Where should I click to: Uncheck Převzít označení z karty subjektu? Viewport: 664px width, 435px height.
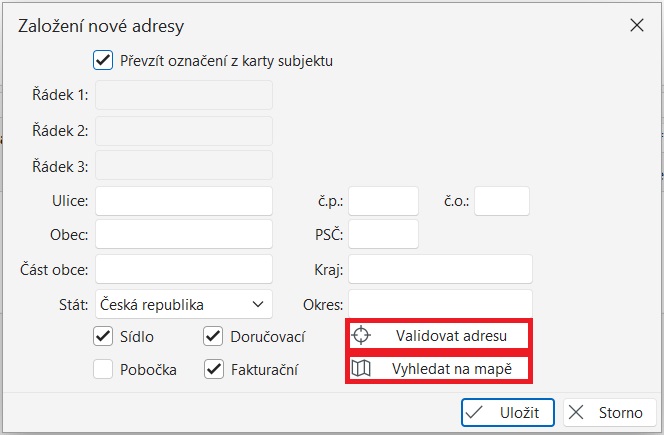[102, 60]
